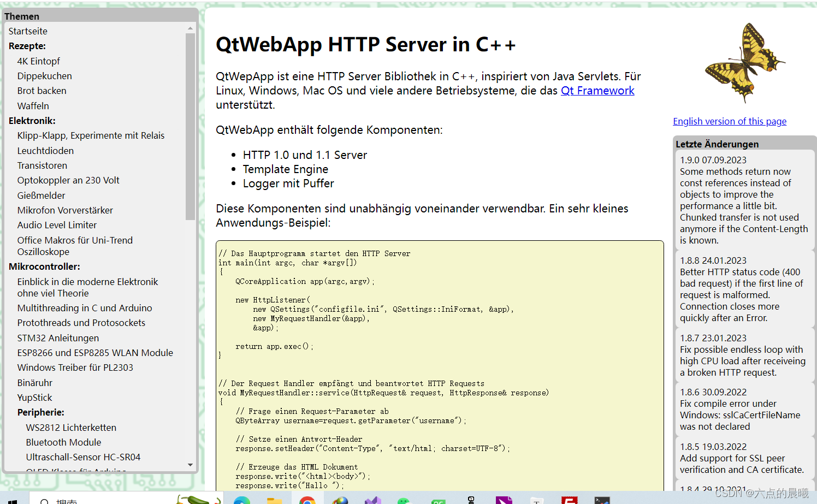Click the Microsoft Edge taskbar icon

pos(242,501)
